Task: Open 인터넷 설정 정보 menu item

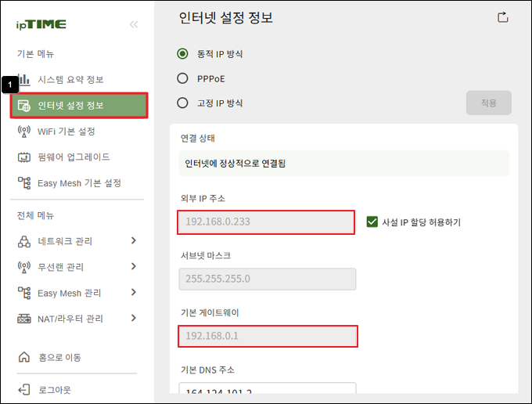Action: point(79,106)
